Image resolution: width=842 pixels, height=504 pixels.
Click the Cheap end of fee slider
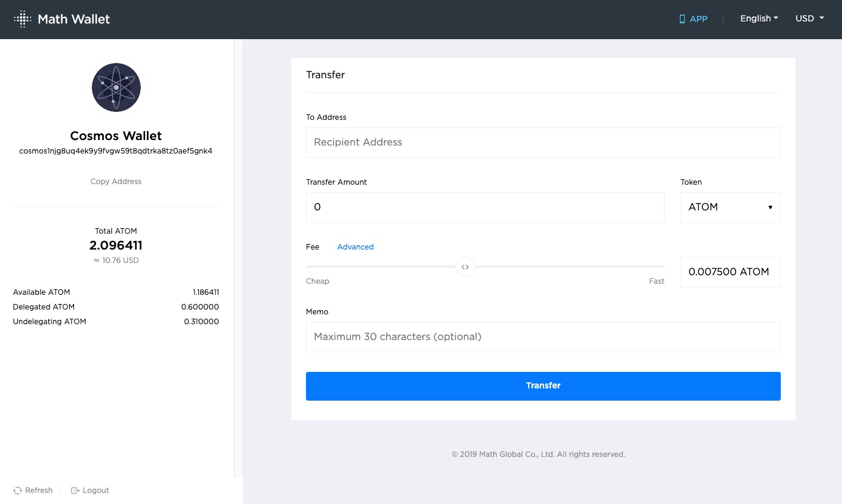pyautogui.click(x=318, y=281)
